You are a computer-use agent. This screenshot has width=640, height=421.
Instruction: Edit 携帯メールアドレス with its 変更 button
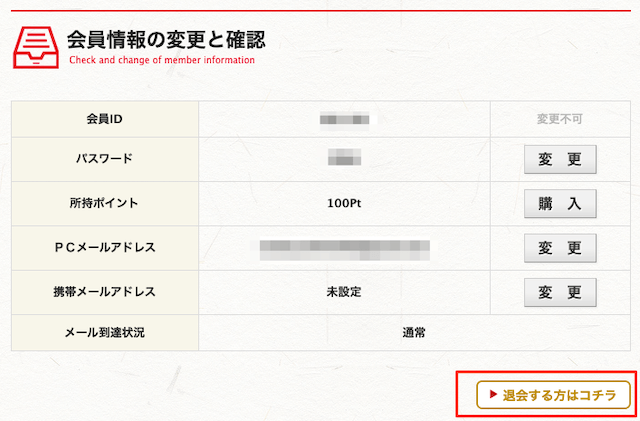pyautogui.click(x=560, y=292)
